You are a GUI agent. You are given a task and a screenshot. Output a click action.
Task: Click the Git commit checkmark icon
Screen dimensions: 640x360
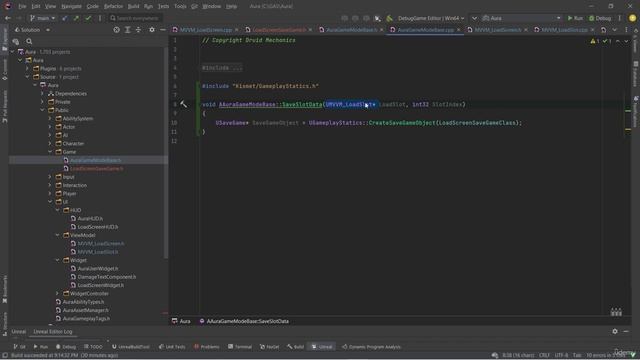[x=88, y=18]
